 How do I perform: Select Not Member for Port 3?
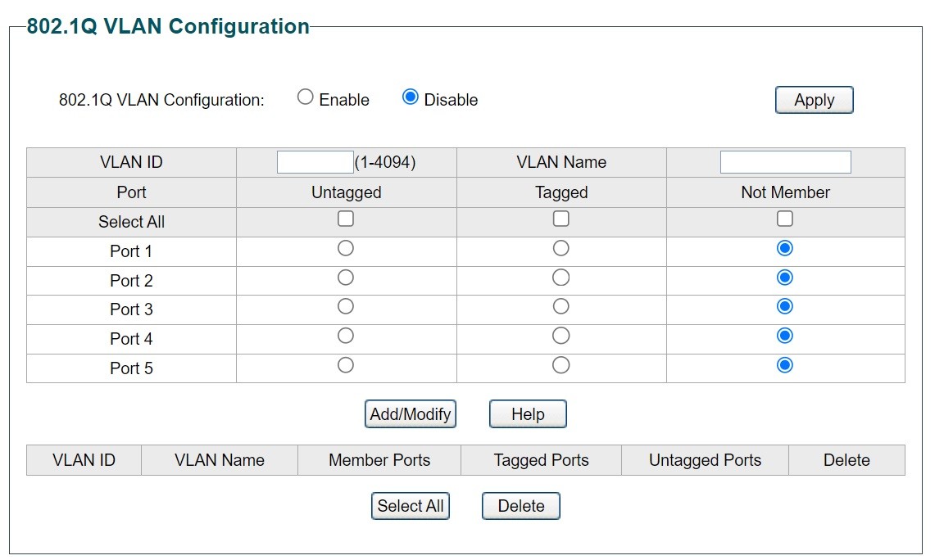pos(785,306)
